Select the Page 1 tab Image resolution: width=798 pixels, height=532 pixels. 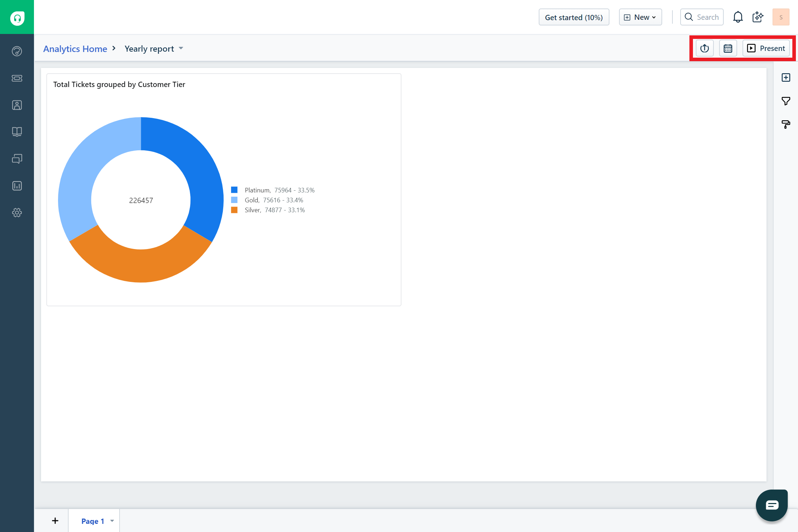[x=92, y=521]
